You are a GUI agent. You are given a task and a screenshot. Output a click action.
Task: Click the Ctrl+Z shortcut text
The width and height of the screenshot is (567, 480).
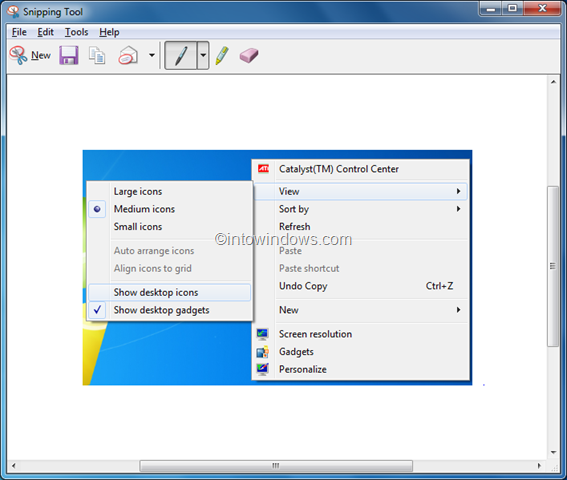(439, 286)
